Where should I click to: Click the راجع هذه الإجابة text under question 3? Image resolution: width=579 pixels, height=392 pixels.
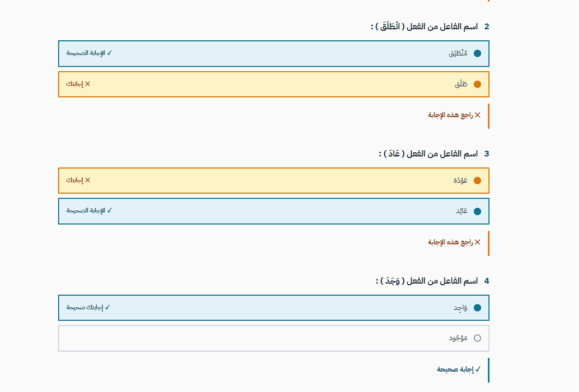pyautogui.click(x=451, y=242)
